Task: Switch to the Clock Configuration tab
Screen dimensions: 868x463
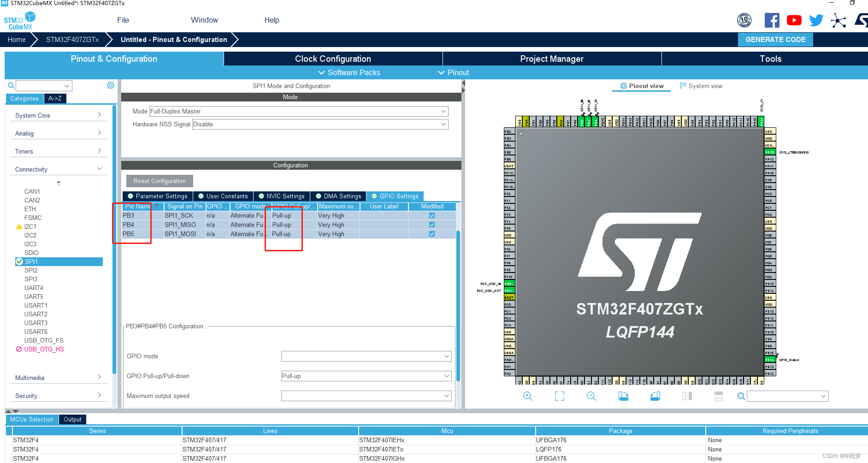Action: 333,59
